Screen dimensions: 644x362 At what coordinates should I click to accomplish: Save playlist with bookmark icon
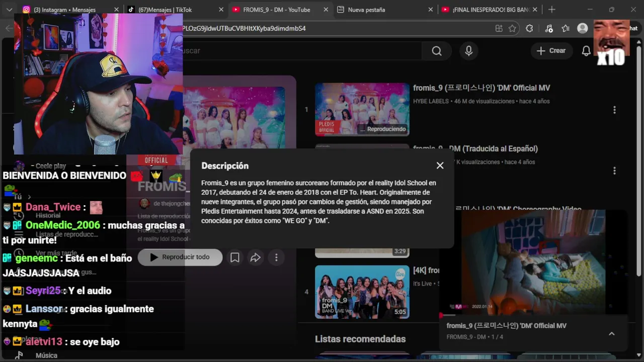234,257
